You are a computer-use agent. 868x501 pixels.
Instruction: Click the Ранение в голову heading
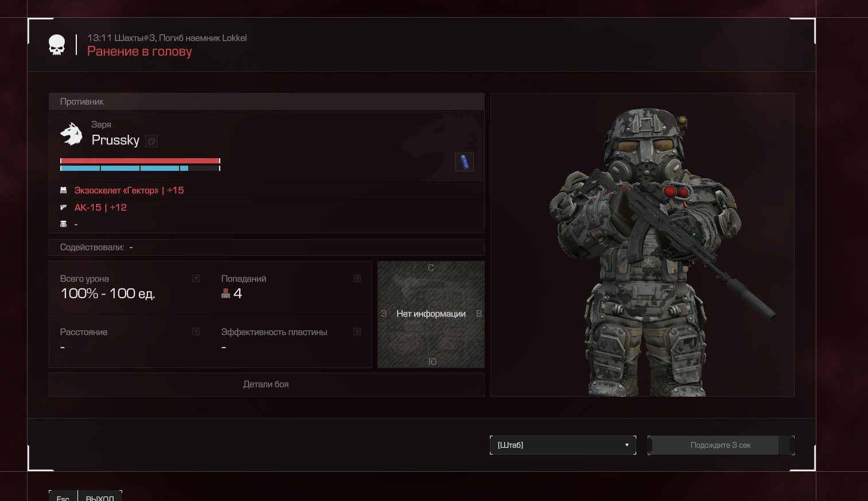tap(139, 52)
